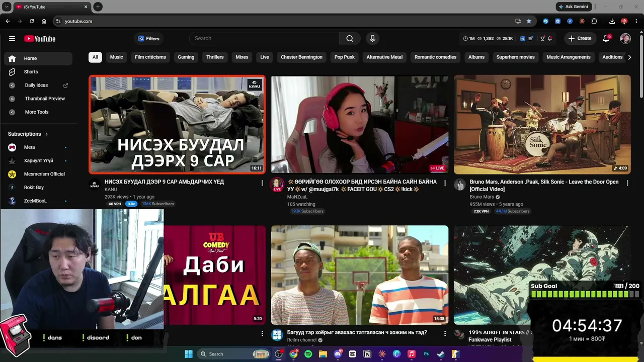The width and height of the screenshot is (644, 362).
Task: Click the Windows Start button
Action: (x=188, y=354)
